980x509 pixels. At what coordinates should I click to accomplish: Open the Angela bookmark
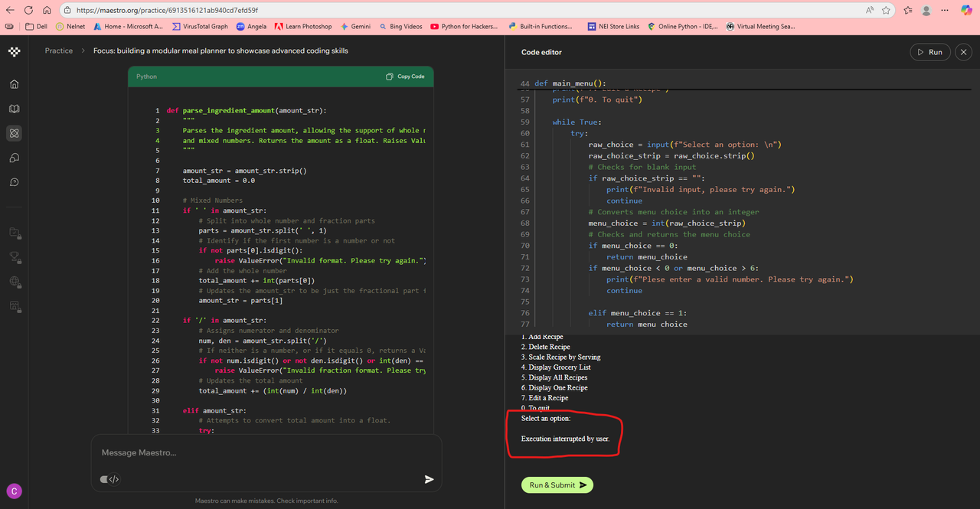(x=251, y=26)
